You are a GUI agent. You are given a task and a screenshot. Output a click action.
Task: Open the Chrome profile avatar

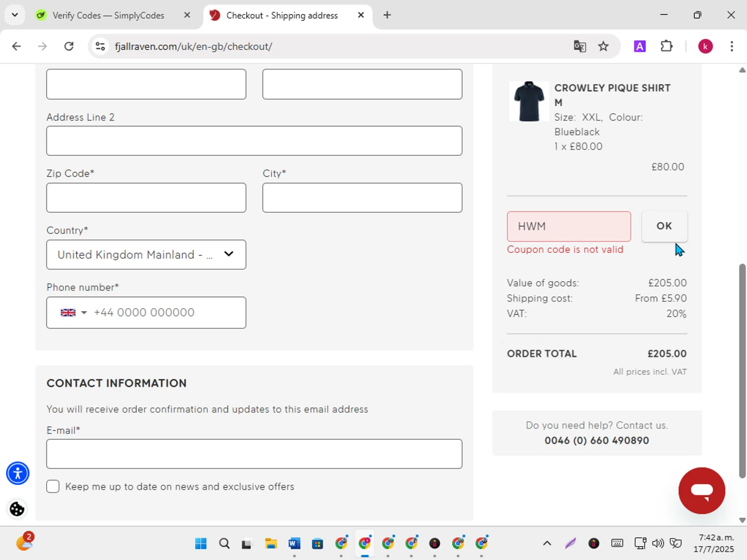point(705,46)
